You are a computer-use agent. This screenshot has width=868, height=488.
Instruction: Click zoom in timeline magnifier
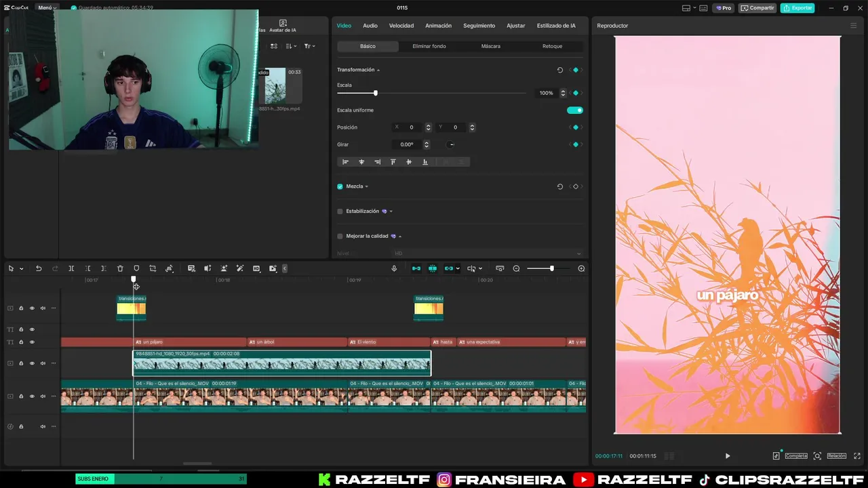tap(581, 268)
